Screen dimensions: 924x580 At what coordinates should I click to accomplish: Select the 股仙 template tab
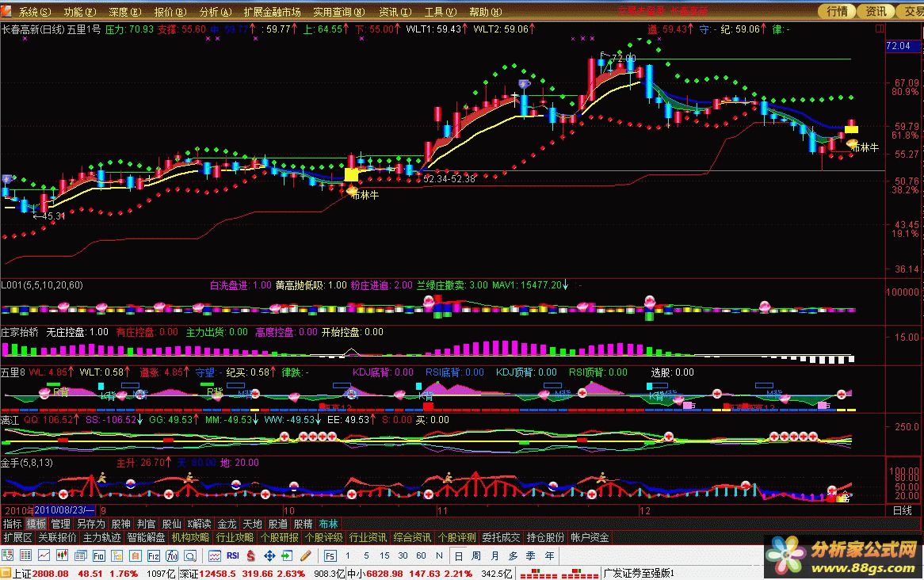tap(171, 524)
